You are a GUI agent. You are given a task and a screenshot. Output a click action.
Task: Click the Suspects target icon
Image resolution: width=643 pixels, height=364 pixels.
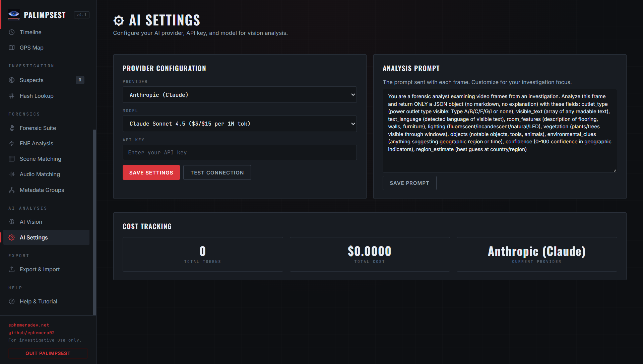(12, 80)
